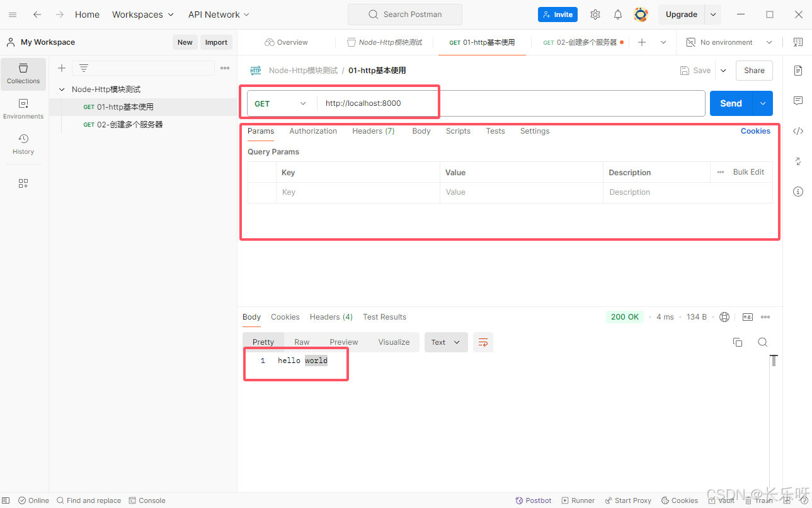
Task: Create a new collection with the plus icon
Action: click(62, 68)
